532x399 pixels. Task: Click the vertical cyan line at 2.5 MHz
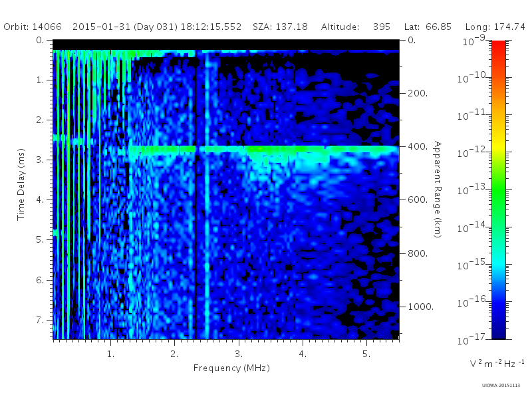(207, 197)
